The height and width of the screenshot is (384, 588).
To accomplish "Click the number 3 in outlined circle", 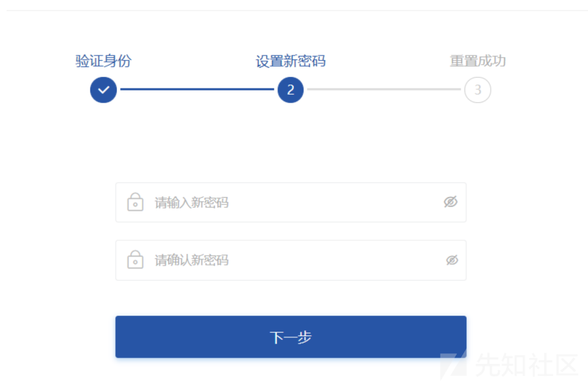I will 478,90.
